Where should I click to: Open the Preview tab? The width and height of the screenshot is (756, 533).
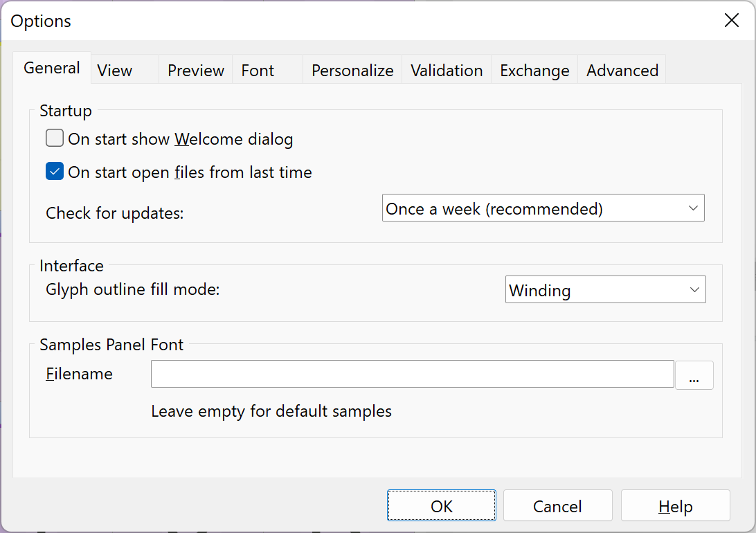(196, 71)
